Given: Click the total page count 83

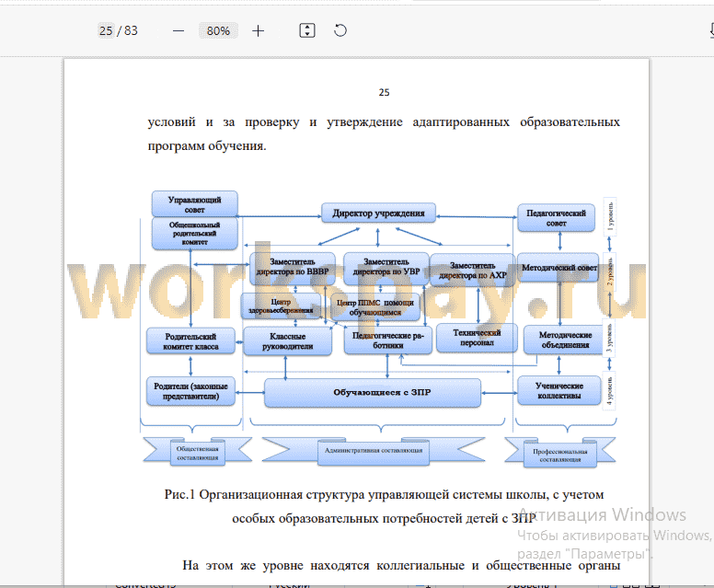Looking at the screenshot, I should coord(132,30).
